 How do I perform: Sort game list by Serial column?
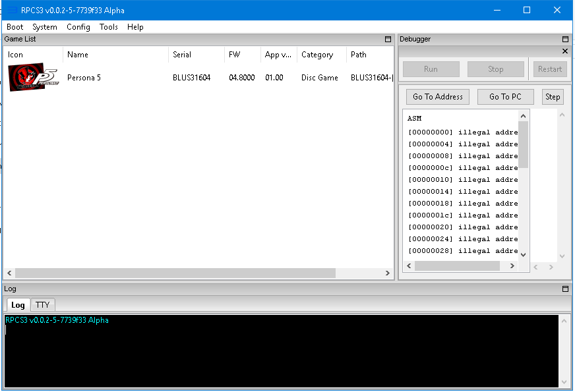197,55
